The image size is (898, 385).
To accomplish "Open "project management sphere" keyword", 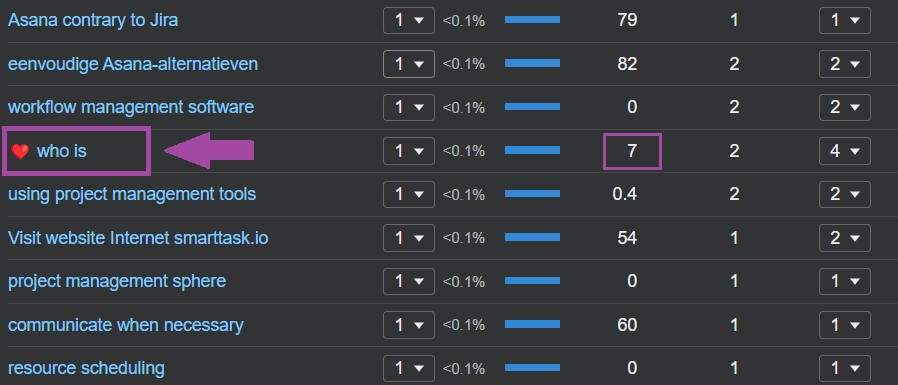I will click(117, 281).
